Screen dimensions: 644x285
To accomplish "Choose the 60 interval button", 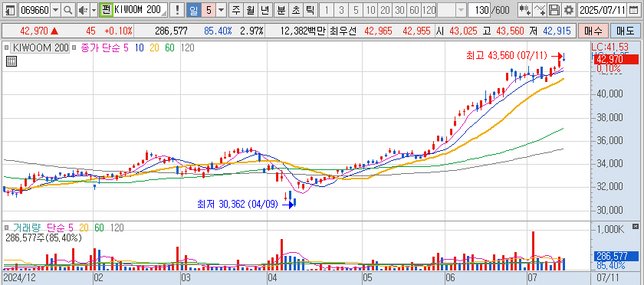I will [x=414, y=9].
